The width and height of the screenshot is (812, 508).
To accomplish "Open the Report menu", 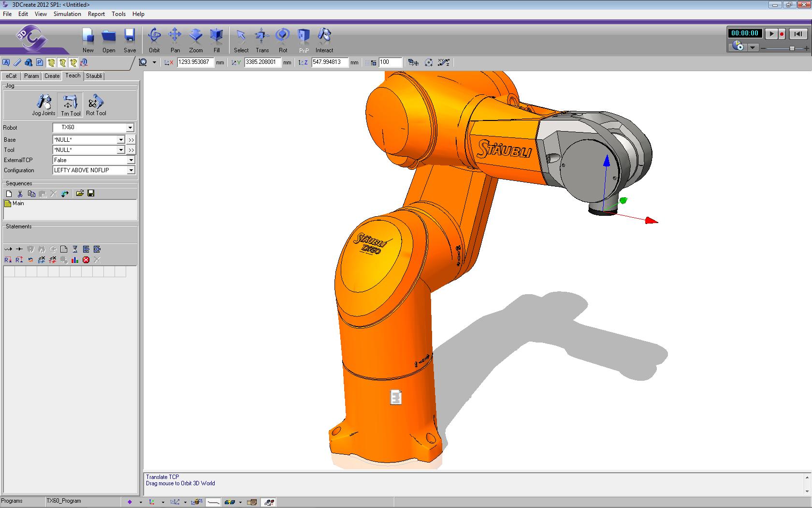I will point(96,14).
